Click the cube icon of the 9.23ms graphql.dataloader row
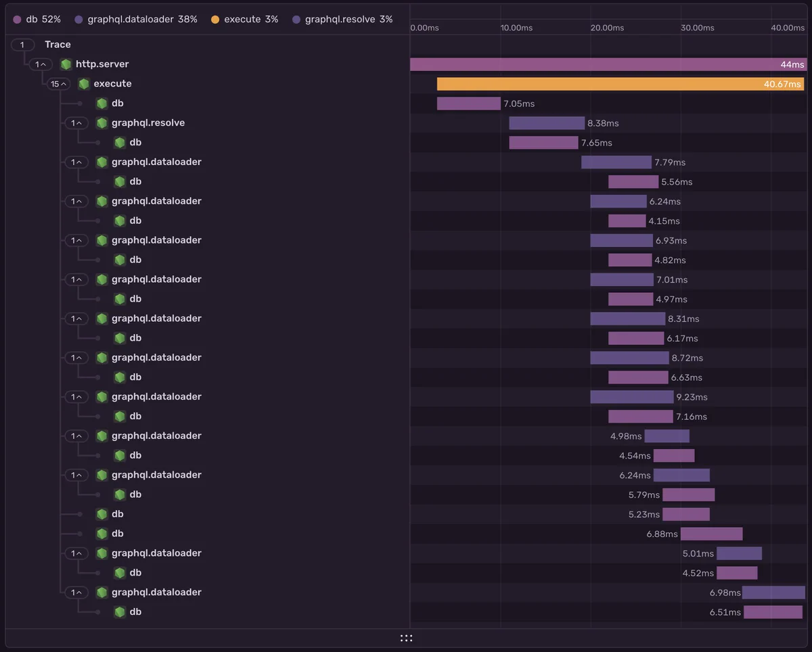This screenshot has width=812, height=652. (102, 398)
